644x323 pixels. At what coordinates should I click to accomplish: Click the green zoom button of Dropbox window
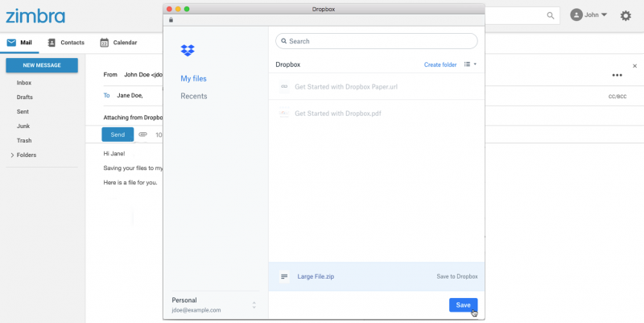[x=187, y=9]
